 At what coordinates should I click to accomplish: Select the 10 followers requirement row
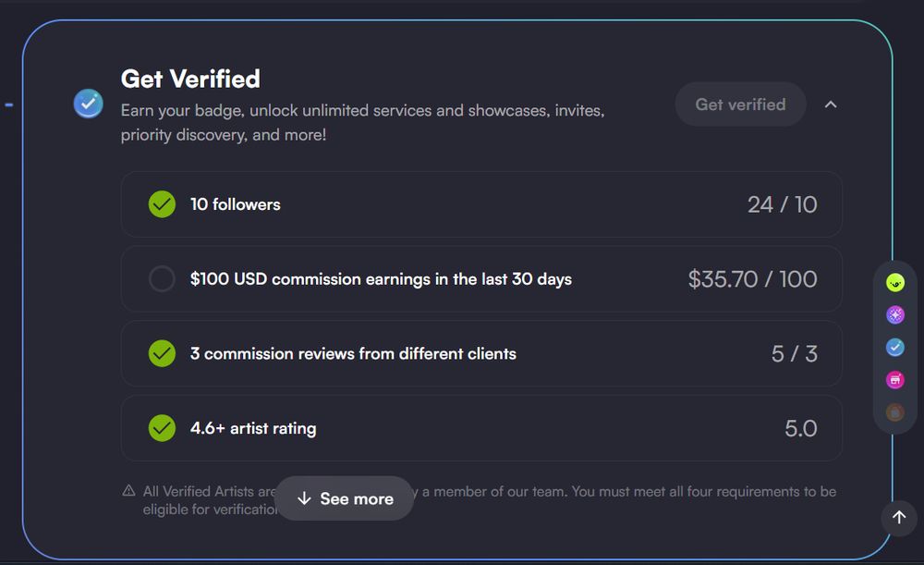pyautogui.click(x=480, y=204)
